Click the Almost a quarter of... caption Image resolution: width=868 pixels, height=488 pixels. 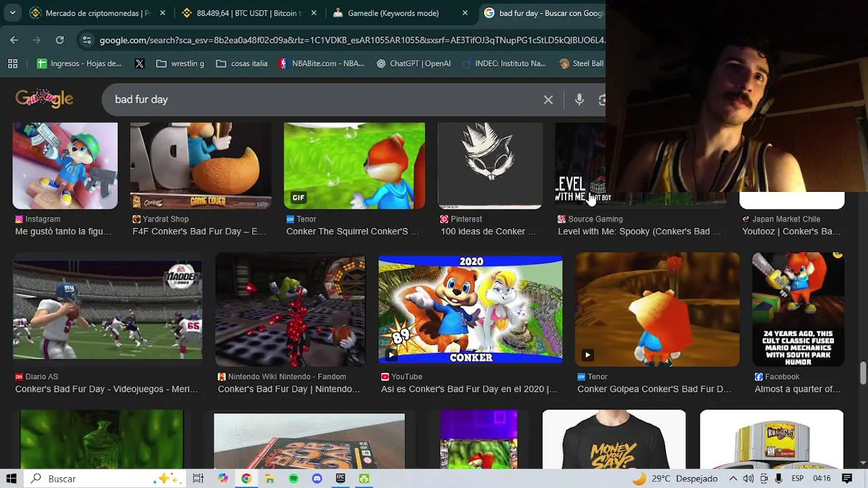(797, 389)
